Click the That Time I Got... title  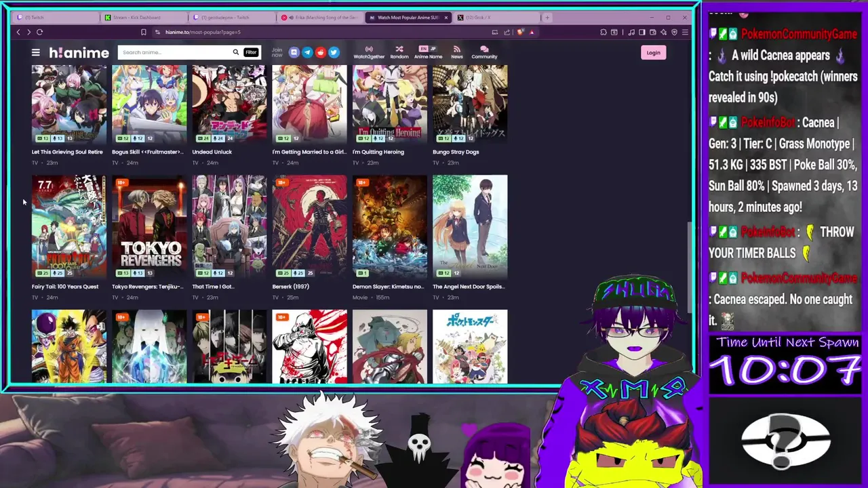pyautogui.click(x=213, y=287)
